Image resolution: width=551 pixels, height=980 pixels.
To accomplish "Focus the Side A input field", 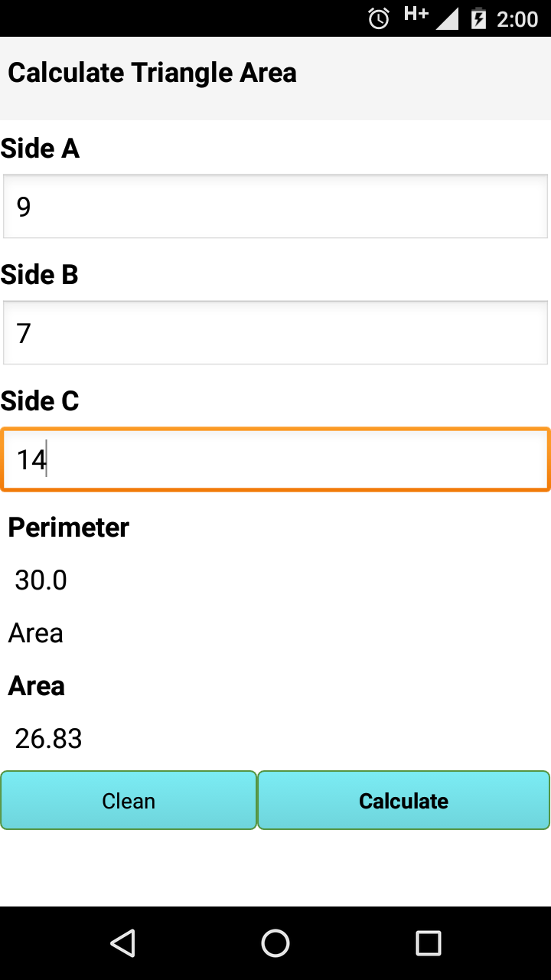I will point(275,207).
